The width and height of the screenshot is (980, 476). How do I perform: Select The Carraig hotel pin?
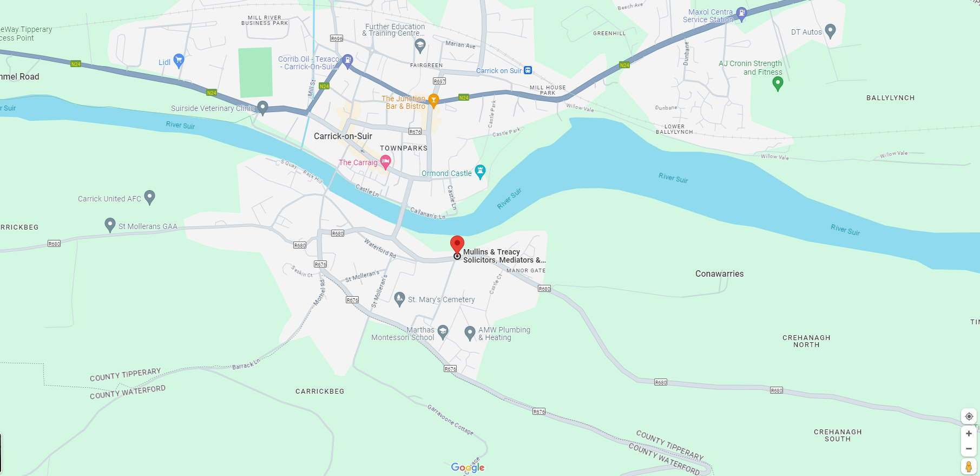[385, 161]
